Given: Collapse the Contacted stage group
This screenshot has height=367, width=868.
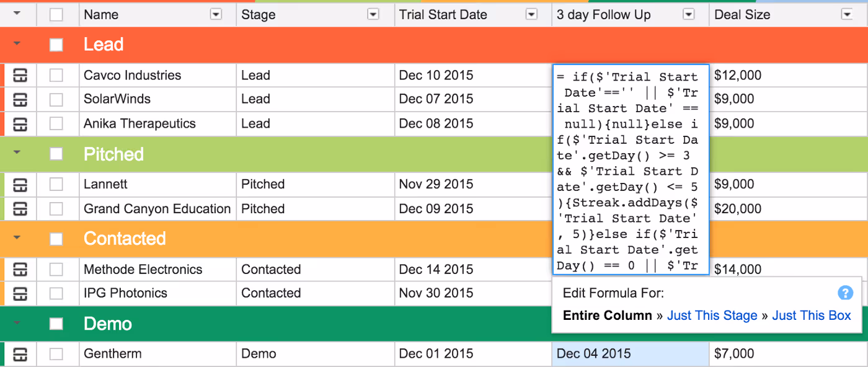Looking at the screenshot, I should (17, 238).
